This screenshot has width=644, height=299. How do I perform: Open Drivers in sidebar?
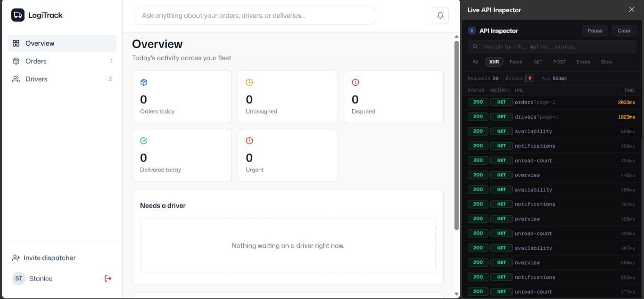[62, 79]
